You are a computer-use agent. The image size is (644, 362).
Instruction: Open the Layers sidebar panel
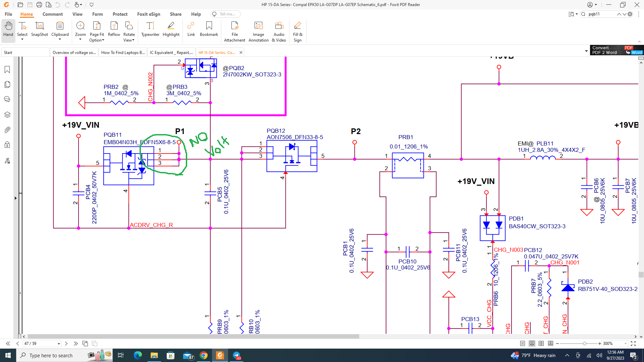coord(7,115)
